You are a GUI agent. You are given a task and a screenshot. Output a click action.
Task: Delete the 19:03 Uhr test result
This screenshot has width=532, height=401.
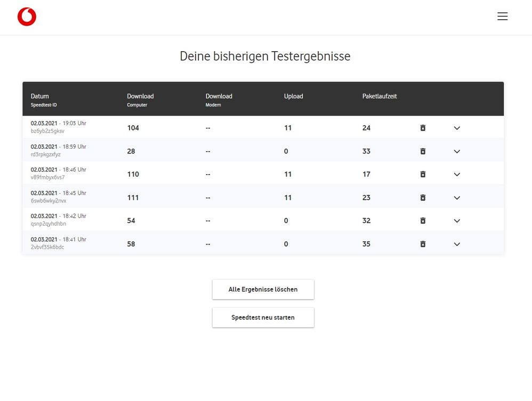coord(423,128)
